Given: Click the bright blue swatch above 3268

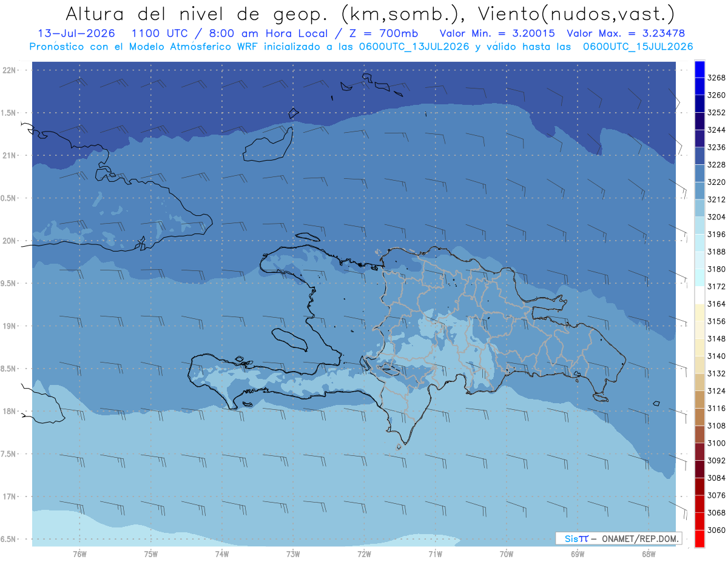Looking at the screenshot, I should (x=699, y=69).
